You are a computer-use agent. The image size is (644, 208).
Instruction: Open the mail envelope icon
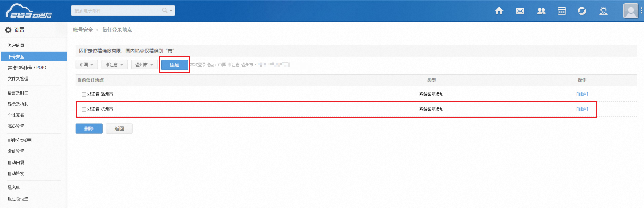[520, 11]
